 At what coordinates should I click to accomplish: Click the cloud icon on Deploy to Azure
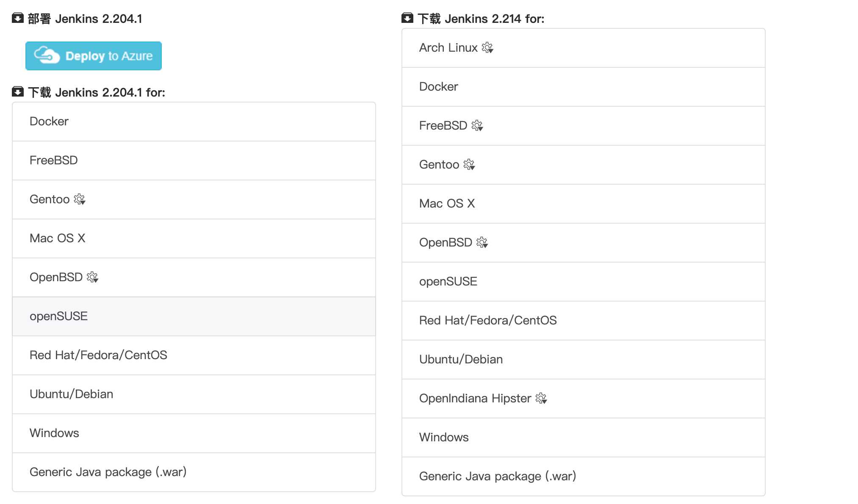(47, 55)
